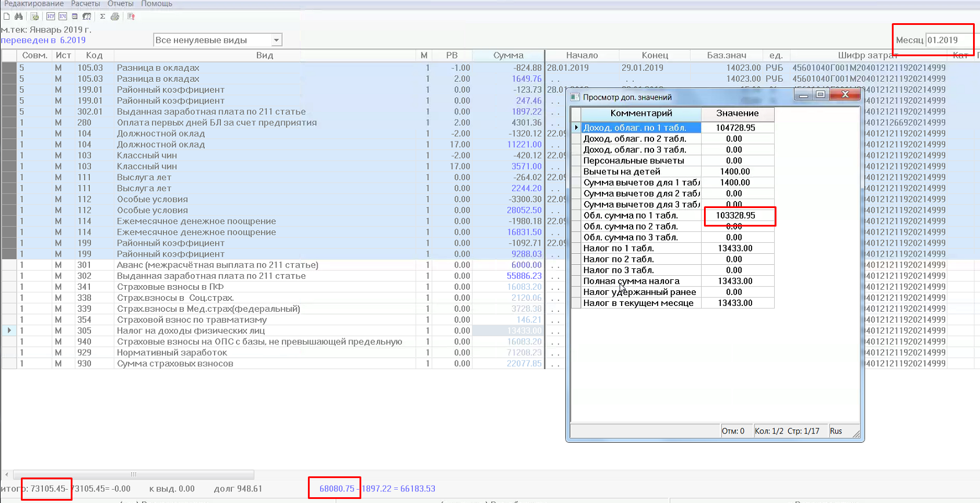Grab the dialog's bottom-right resize grip

[856, 433]
